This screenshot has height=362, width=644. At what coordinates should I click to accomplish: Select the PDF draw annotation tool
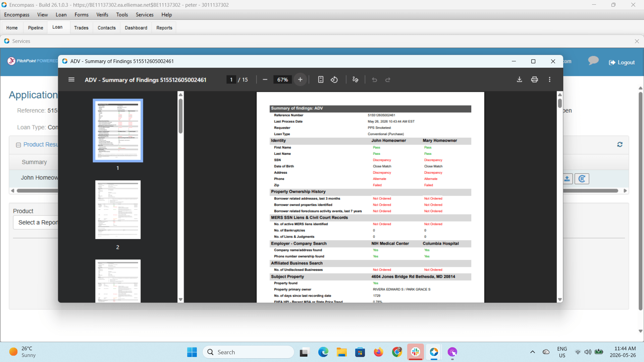pos(356,80)
